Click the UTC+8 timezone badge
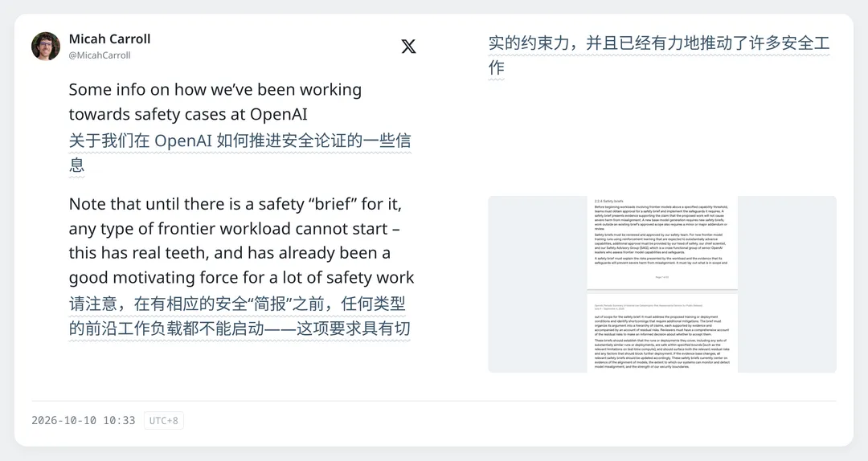Screen dimensions: 868x461 164,421
